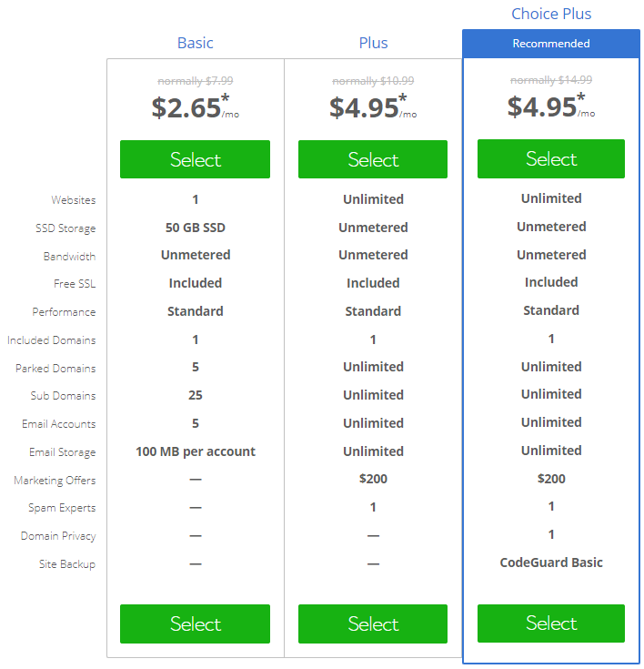The height and width of the screenshot is (669, 644).
Task: Click the top Select button for Plus plan
Action: (373, 159)
